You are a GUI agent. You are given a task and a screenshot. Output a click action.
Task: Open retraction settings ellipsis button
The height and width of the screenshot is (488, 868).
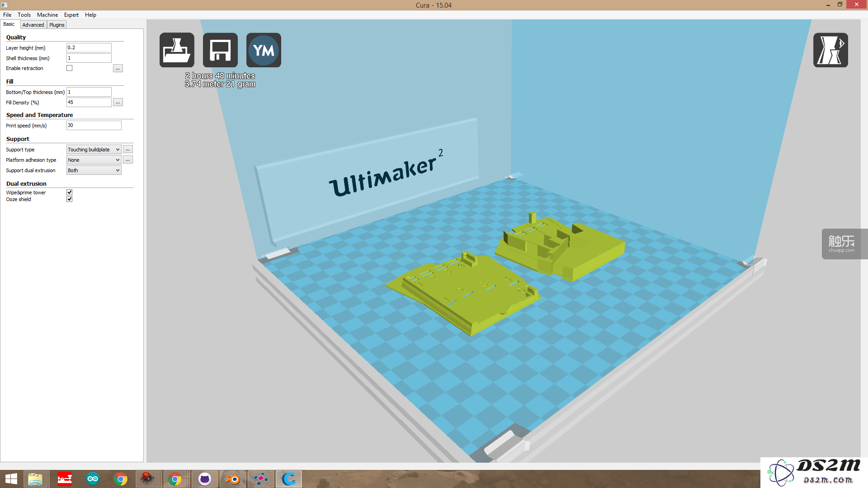tap(118, 69)
